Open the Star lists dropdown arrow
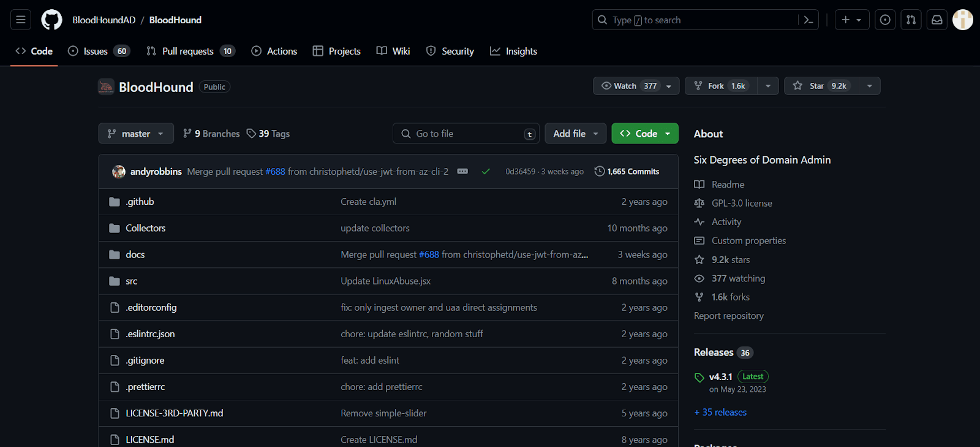980x447 pixels. click(x=870, y=86)
